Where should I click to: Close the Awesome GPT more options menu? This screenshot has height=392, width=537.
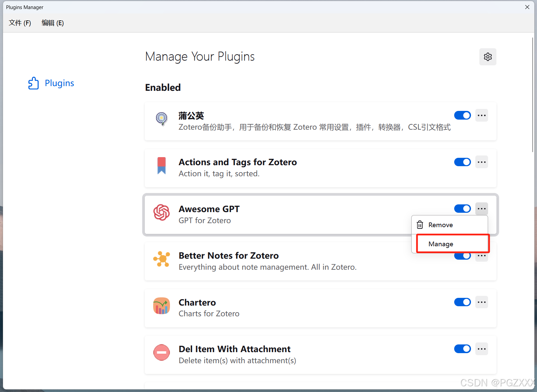[482, 209]
